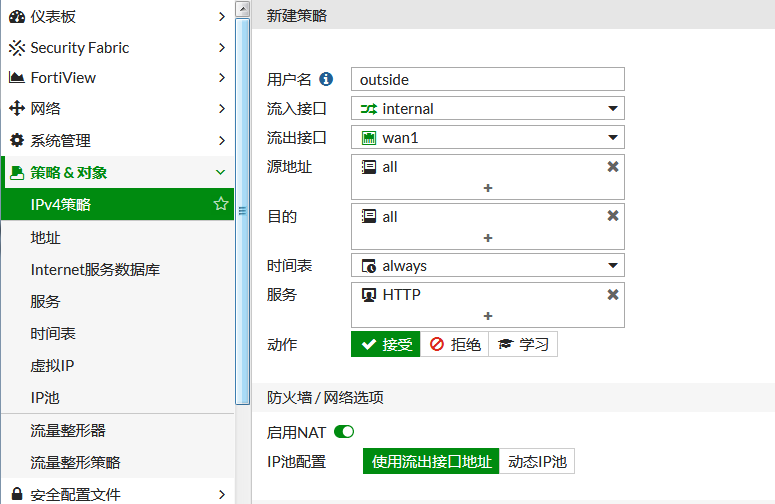Click the 用户名 input containing outside

(488, 80)
